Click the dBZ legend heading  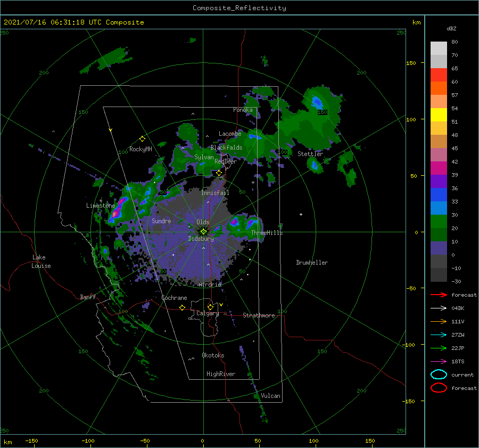point(451,28)
